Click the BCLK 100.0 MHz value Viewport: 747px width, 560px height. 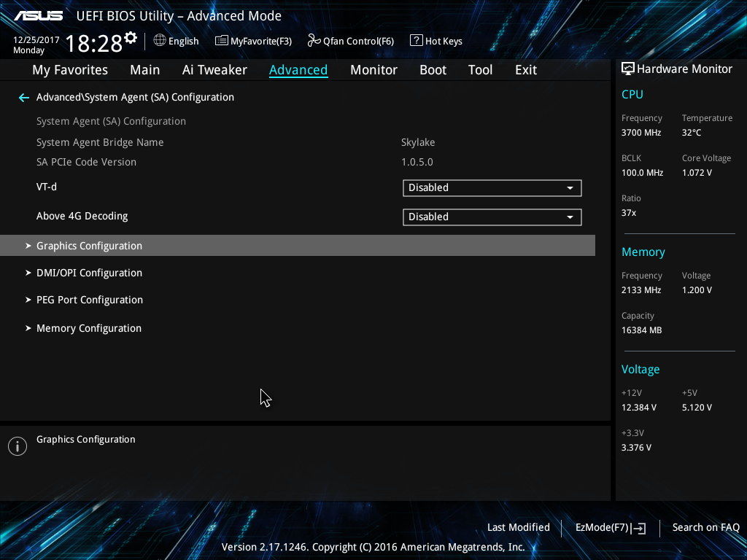coord(642,173)
